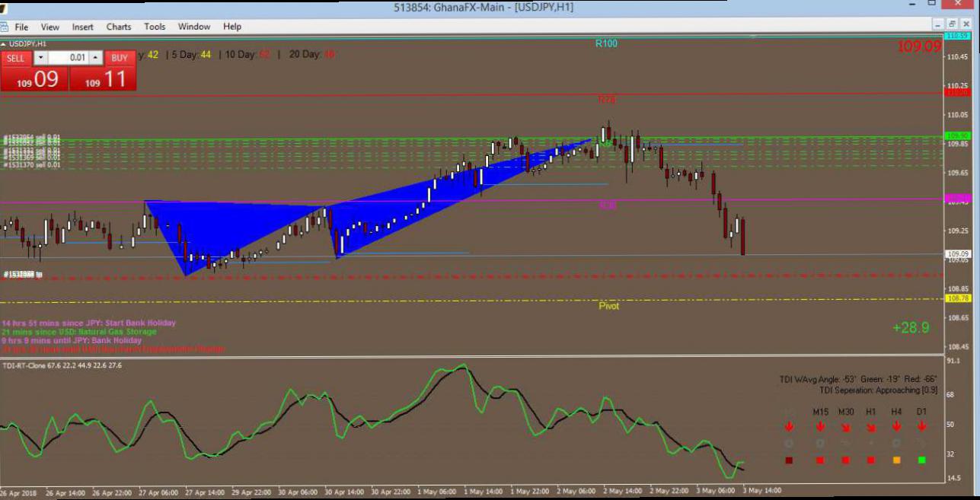Image resolution: width=980 pixels, height=500 pixels.
Task: Open the File menu
Action: point(21,27)
